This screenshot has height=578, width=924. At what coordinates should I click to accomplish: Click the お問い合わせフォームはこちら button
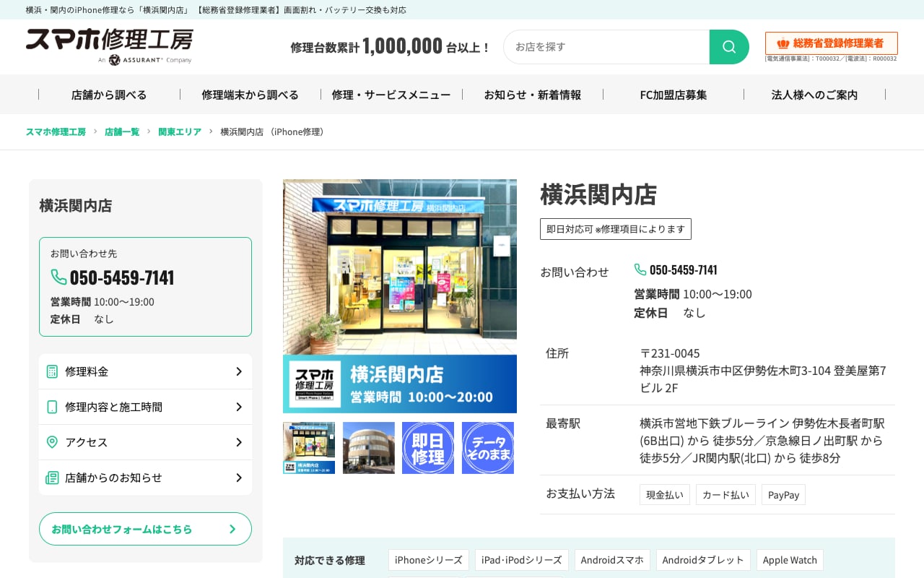[145, 529]
